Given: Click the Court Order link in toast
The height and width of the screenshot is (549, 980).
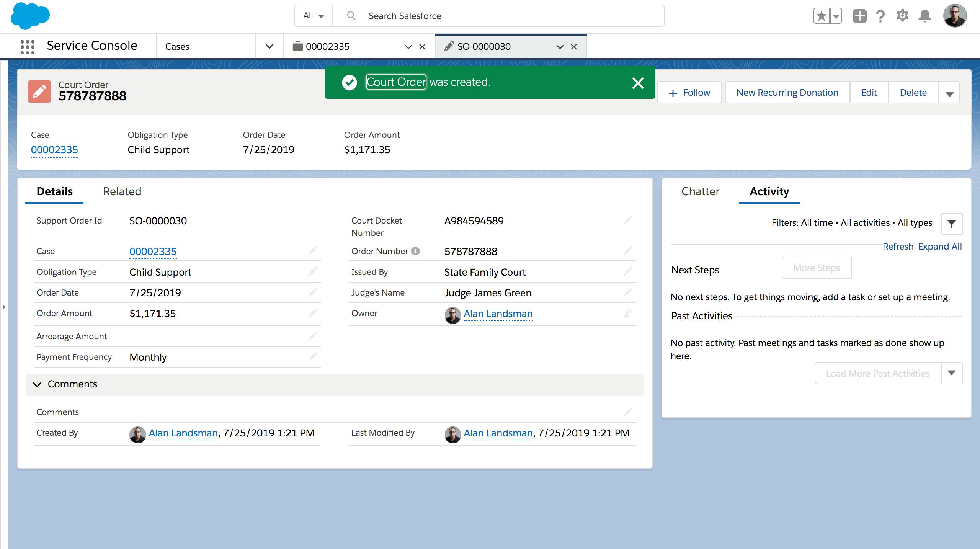Looking at the screenshot, I should click(396, 82).
